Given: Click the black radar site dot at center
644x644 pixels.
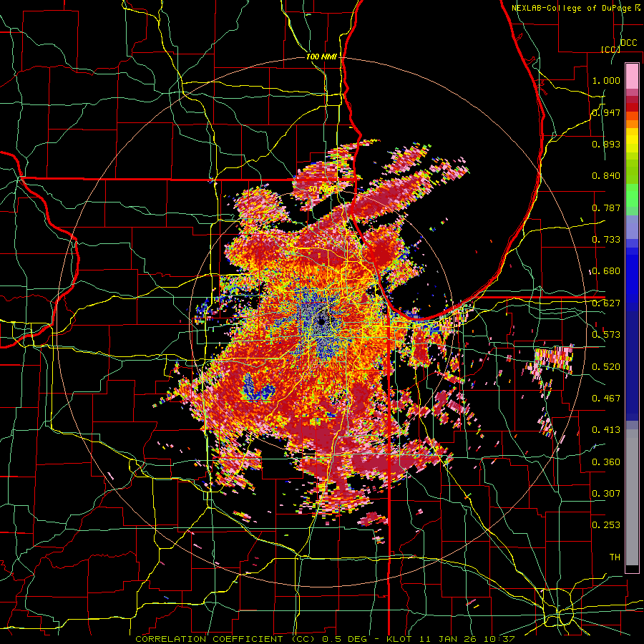Looking at the screenshot, I should tap(321, 321).
